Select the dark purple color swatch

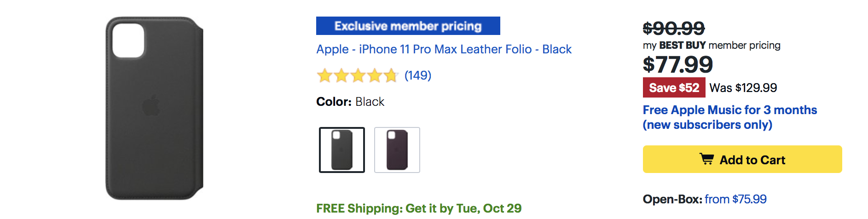point(397,150)
